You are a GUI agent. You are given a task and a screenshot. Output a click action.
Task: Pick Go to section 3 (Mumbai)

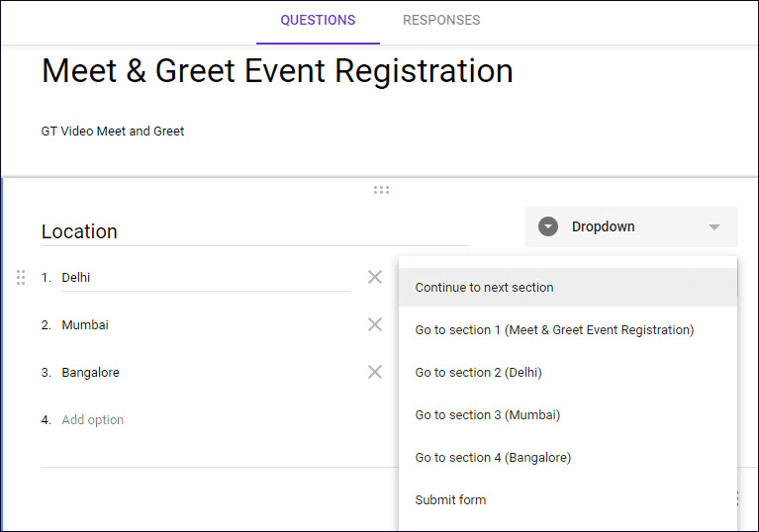pyautogui.click(x=568, y=415)
